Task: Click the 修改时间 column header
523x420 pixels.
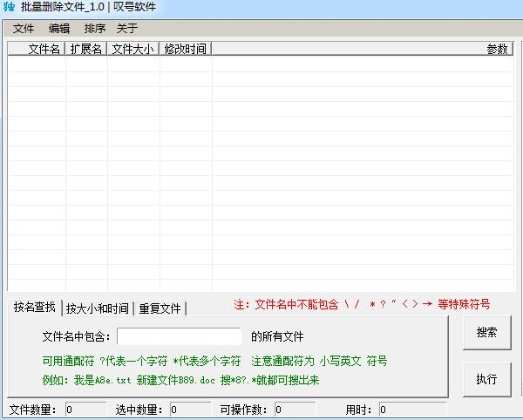Action: [185, 50]
